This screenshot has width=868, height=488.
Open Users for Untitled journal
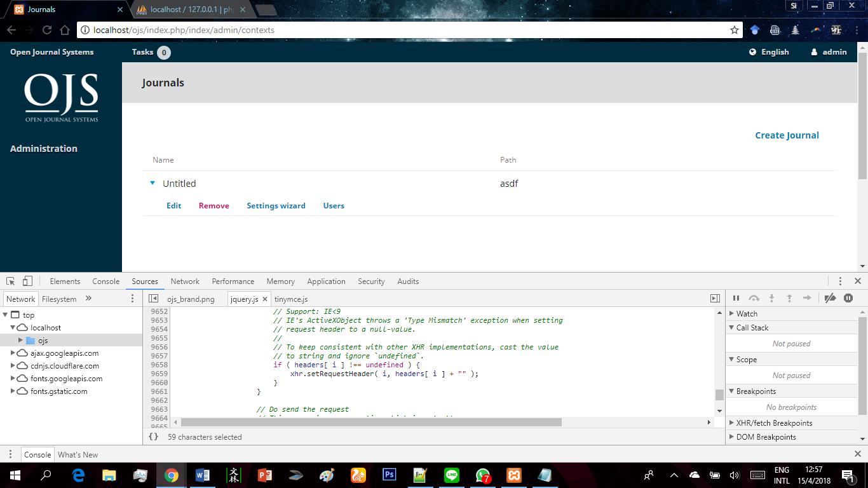(x=334, y=205)
